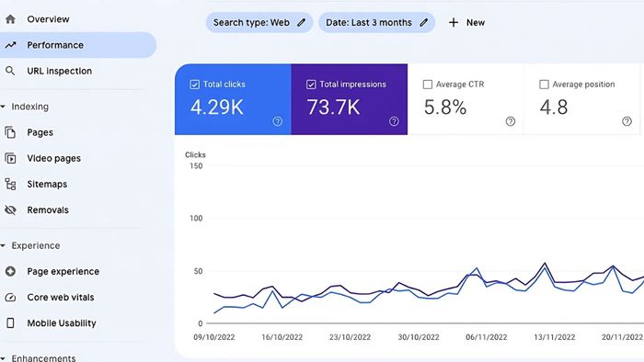Edit Date filter via pencil icon

coord(424,23)
